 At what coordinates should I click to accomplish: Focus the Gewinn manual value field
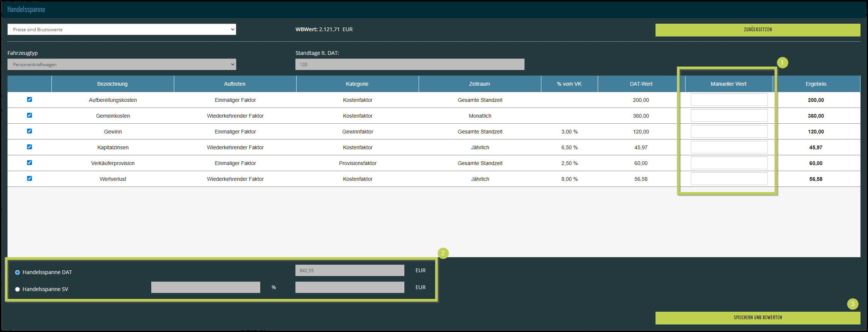tap(729, 132)
